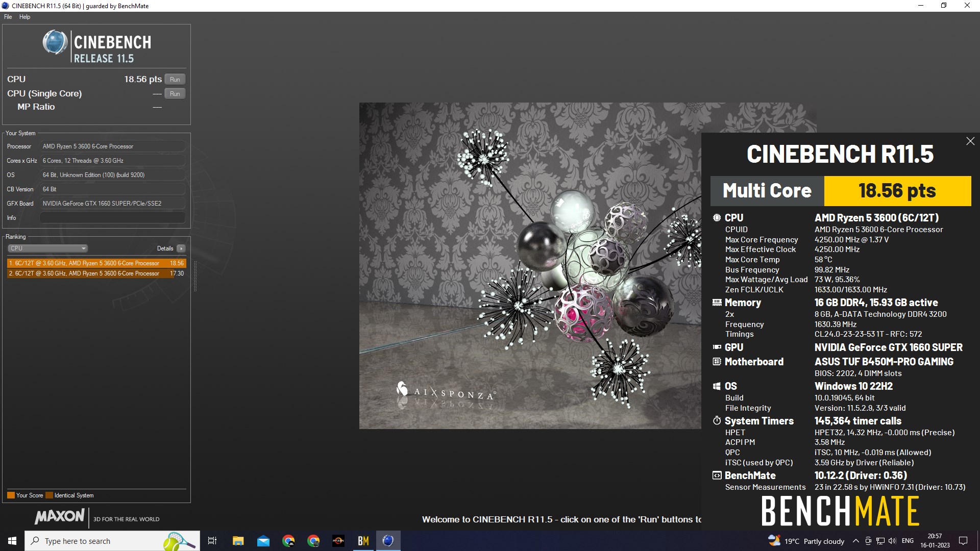The width and height of the screenshot is (980, 551).
Task: Run the CPU multi-core benchmark
Action: tap(175, 80)
